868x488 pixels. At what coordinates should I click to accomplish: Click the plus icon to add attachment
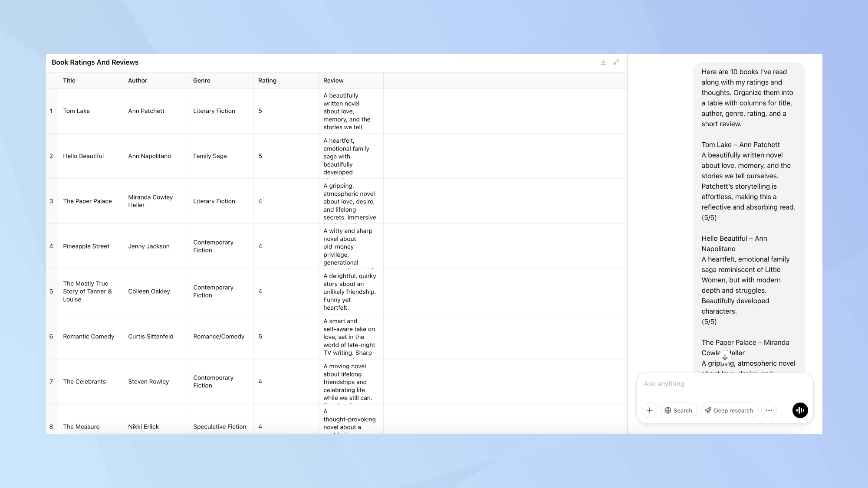[650, 410]
